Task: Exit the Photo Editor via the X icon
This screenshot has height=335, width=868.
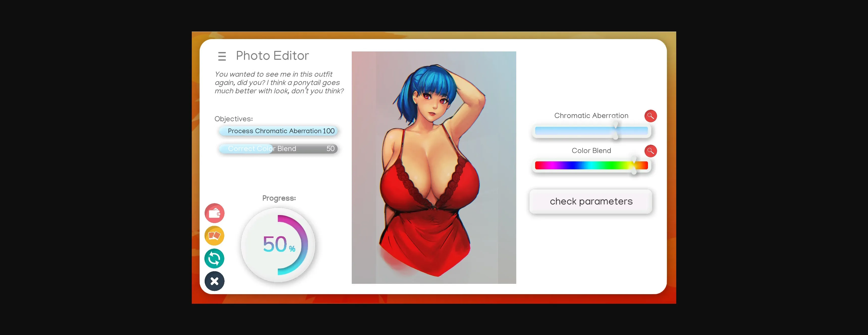Action: [215, 281]
